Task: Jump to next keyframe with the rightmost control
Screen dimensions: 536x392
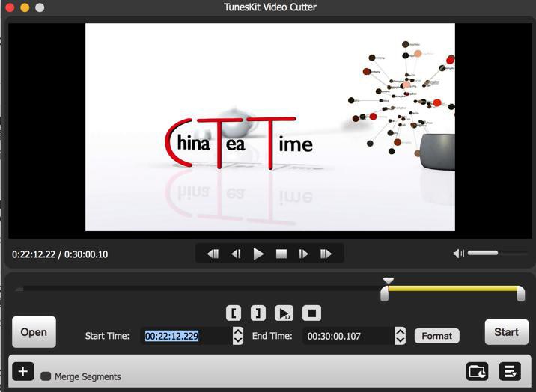Action: click(326, 254)
